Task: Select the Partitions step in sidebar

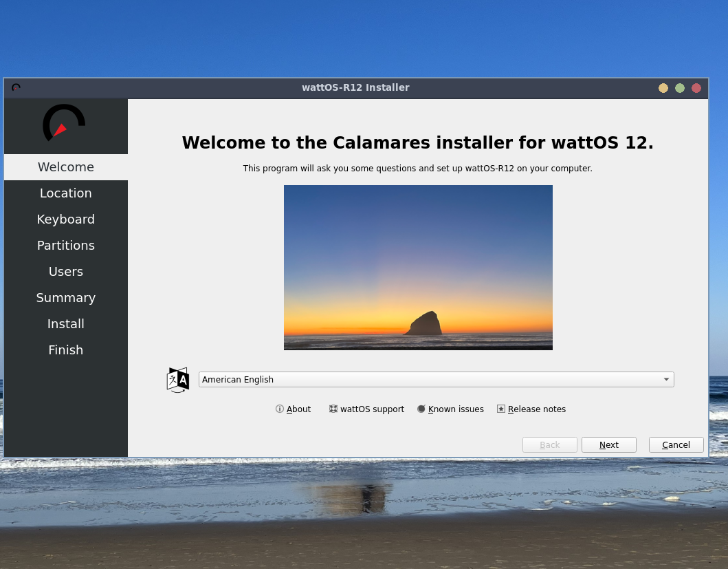Action: point(66,245)
